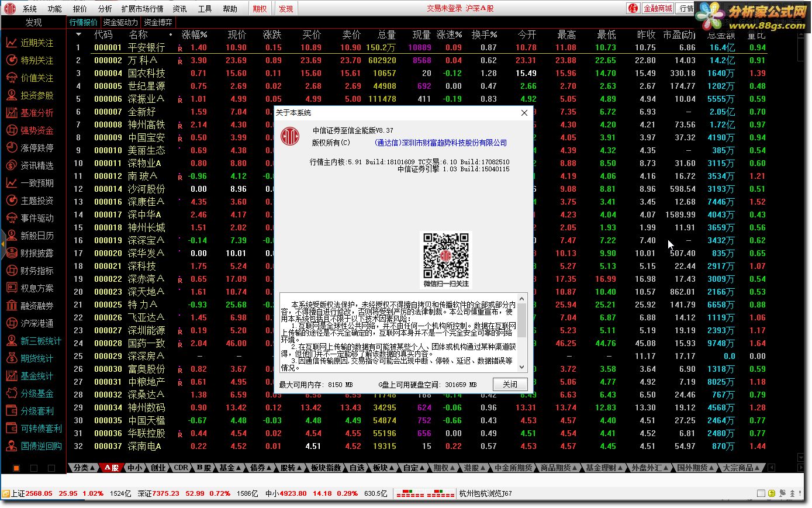Open the 近期关注 sidebar icon
This screenshot has height=508, width=812.
click(11, 43)
